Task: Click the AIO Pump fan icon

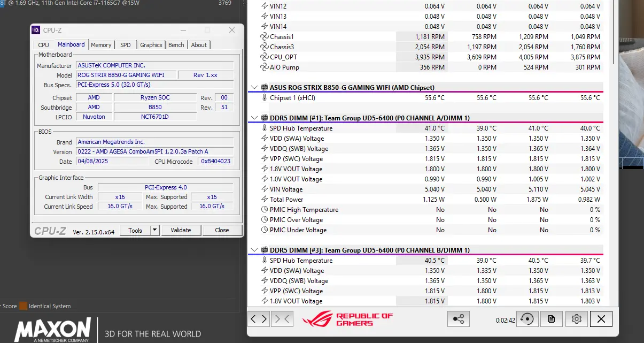Action: click(x=264, y=67)
